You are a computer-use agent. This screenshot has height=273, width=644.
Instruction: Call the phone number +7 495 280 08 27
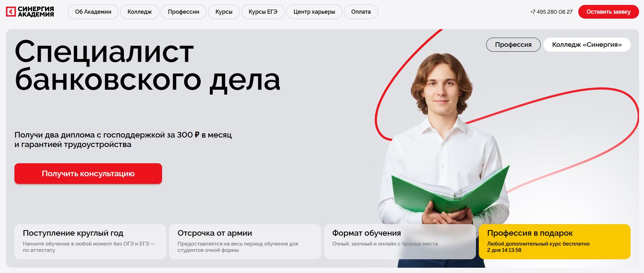[x=551, y=12]
